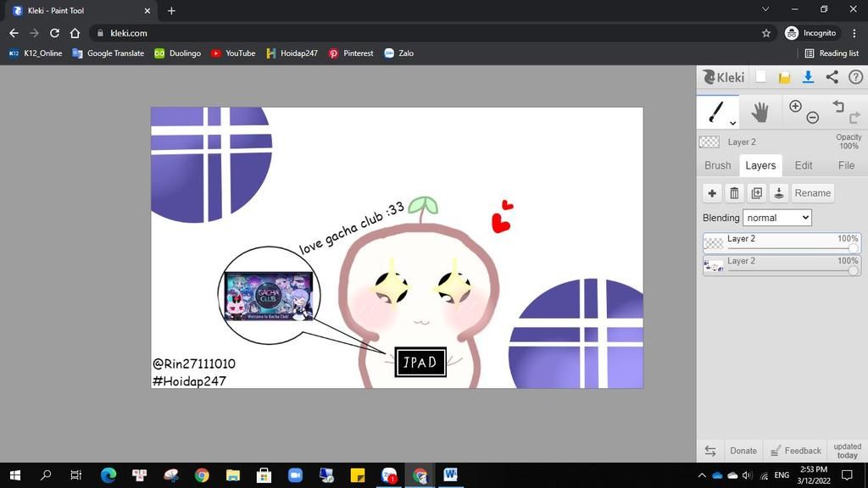Redo the undone action
Image resolution: width=868 pixels, height=488 pixels.
click(854, 117)
